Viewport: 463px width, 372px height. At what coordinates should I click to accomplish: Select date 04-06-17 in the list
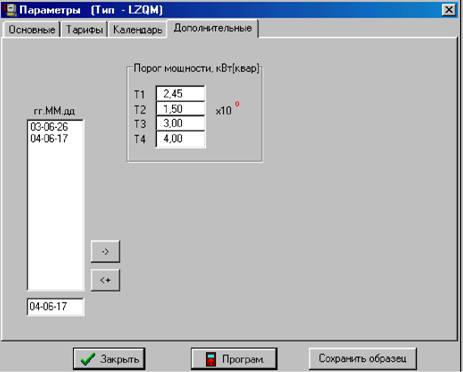[x=49, y=138]
